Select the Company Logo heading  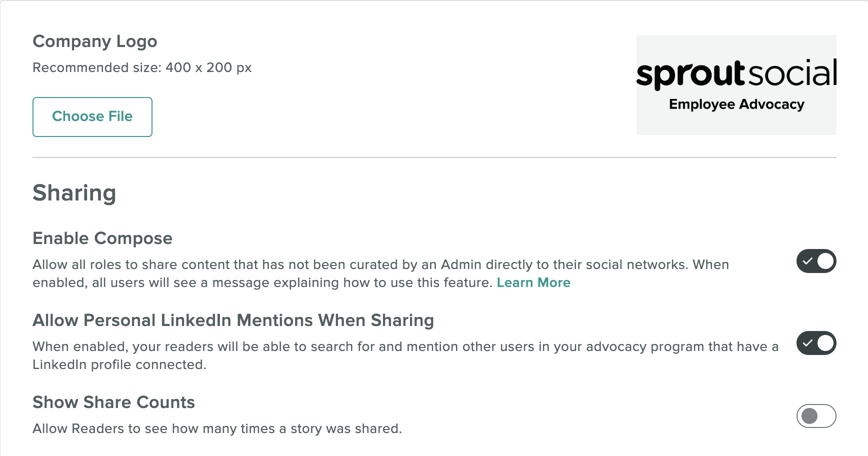(x=95, y=41)
